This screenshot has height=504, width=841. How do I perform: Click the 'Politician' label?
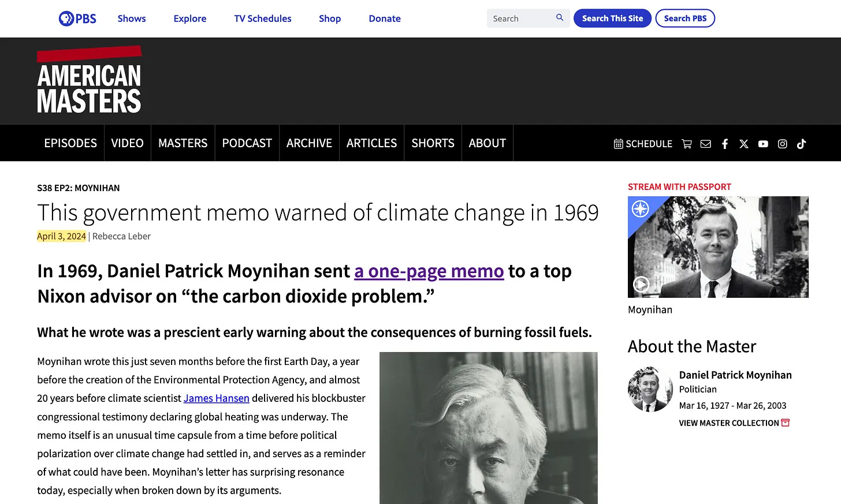(698, 390)
